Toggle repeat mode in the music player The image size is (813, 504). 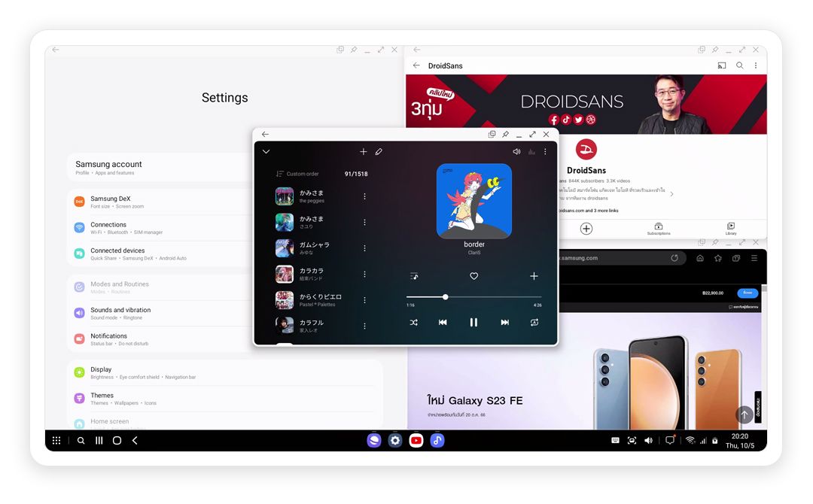point(534,322)
